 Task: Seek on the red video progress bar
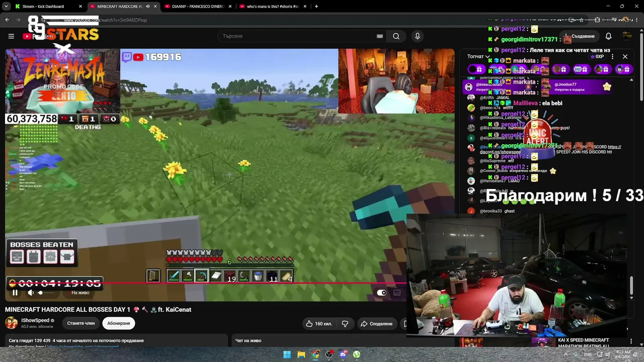(x=206, y=283)
